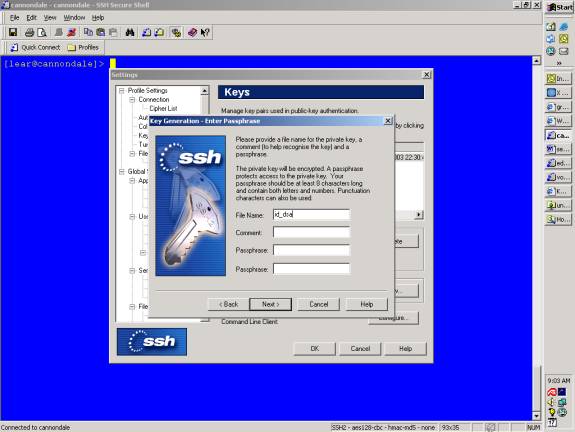Click the Paste toolbar icon
575x432 pixels.
100,32
